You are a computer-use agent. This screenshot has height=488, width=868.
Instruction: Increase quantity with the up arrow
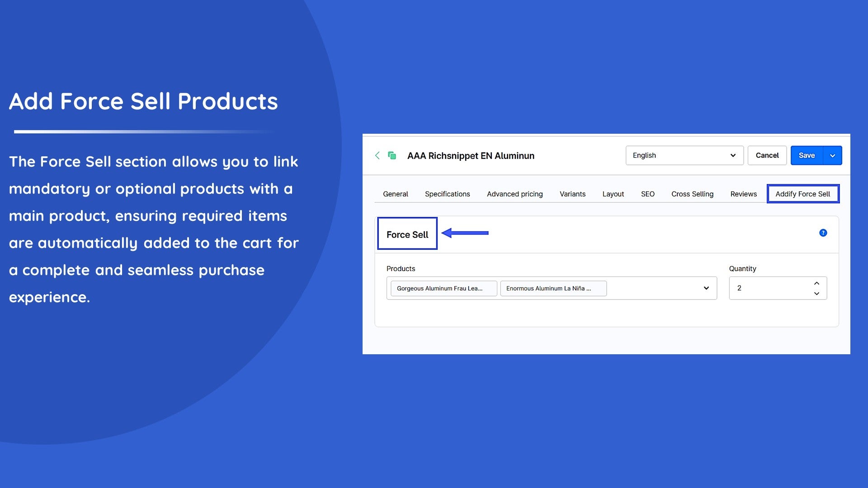816,283
